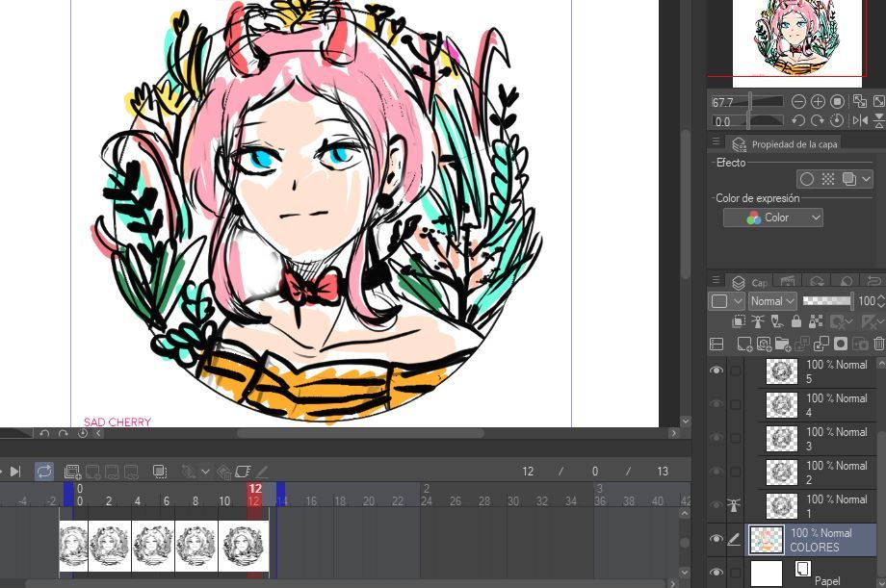
Task: Hide layer 5 via its eye icon
Action: tap(717, 371)
